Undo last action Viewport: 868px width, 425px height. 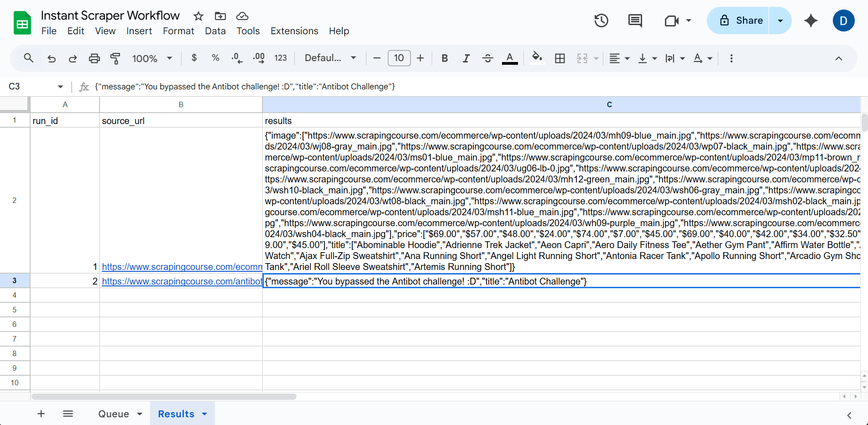pos(52,58)
